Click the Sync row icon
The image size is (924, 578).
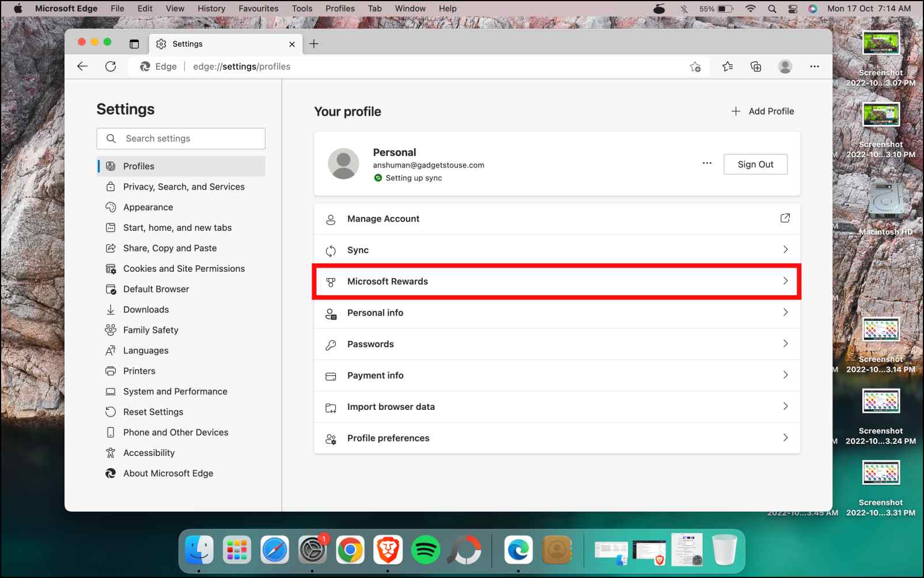click(x=331, y=250)
